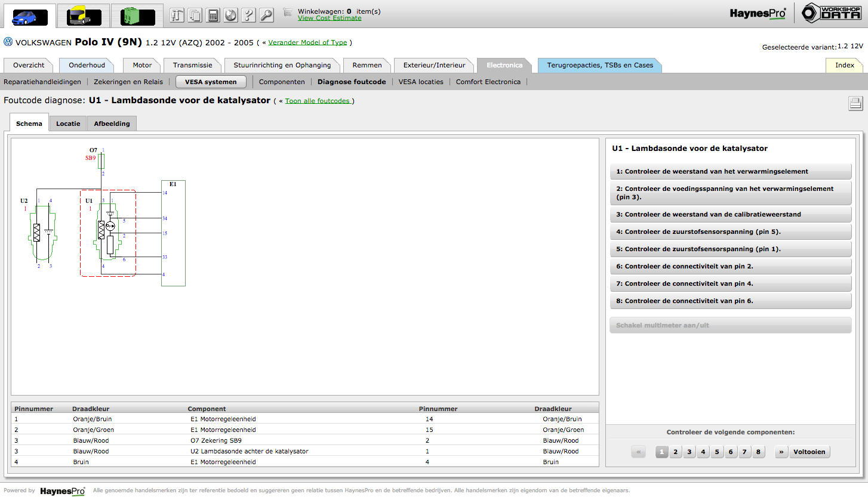
Task: Switch to the yellow truck vehicle tab
Action: 83,16
